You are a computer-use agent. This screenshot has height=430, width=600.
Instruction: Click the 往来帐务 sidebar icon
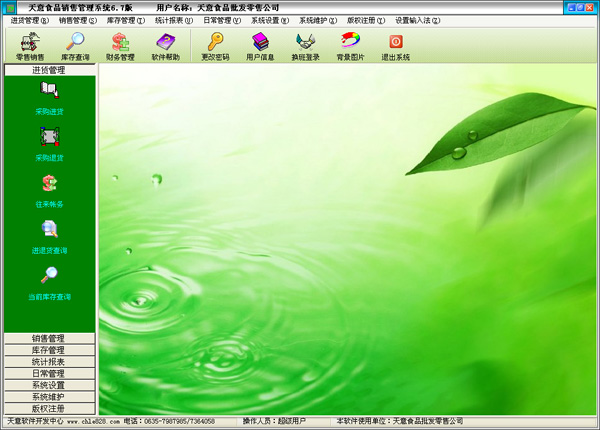(x=49, y=190)
